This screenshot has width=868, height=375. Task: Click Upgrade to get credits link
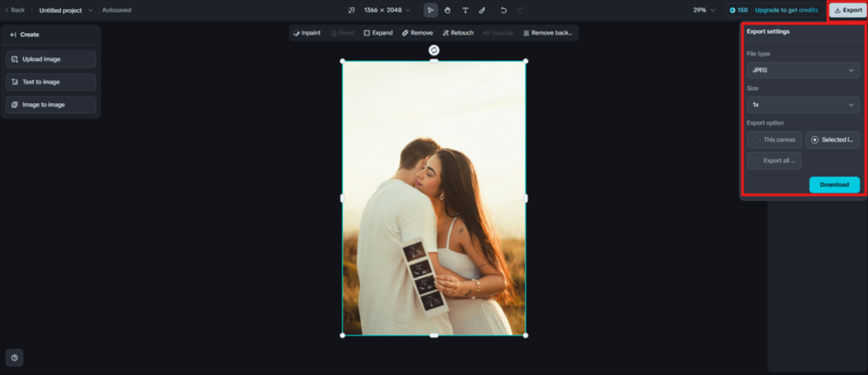(787, 10)
